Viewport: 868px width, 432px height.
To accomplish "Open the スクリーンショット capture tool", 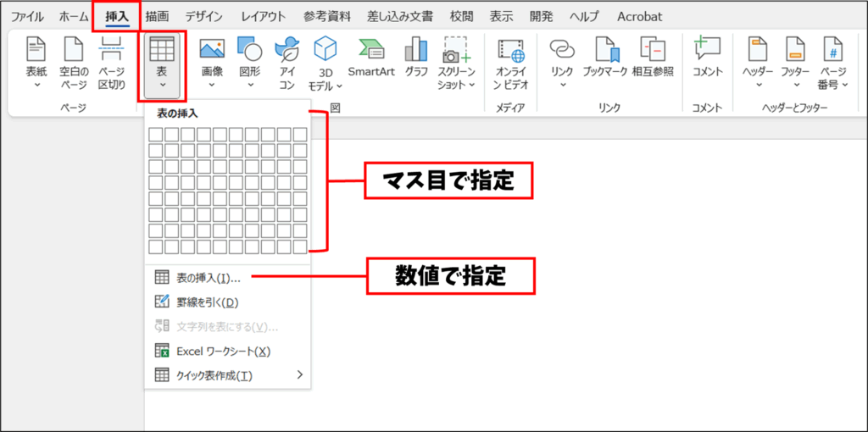I will 457,63.
